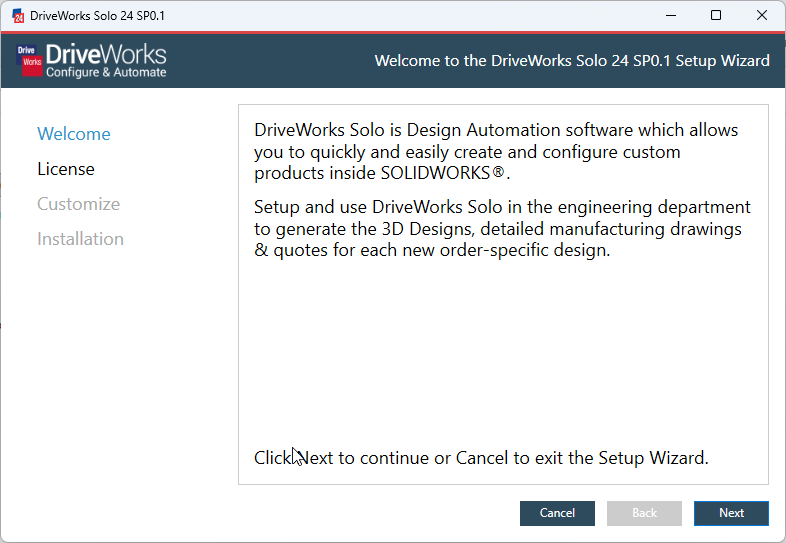Select the Customize step in sidebar
The width and height of the screenshot is (786, 543).
point(78,204)
